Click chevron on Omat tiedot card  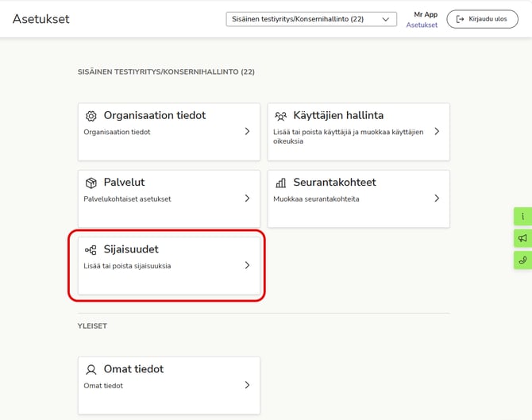tap(247, 385)
